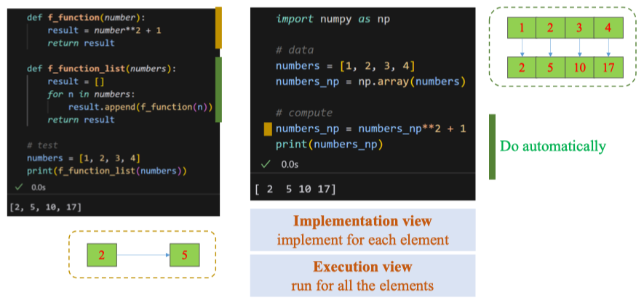This screenshot has height=303, width=644.
Task: Select the Execution view banner
Action: click(362, 275)
